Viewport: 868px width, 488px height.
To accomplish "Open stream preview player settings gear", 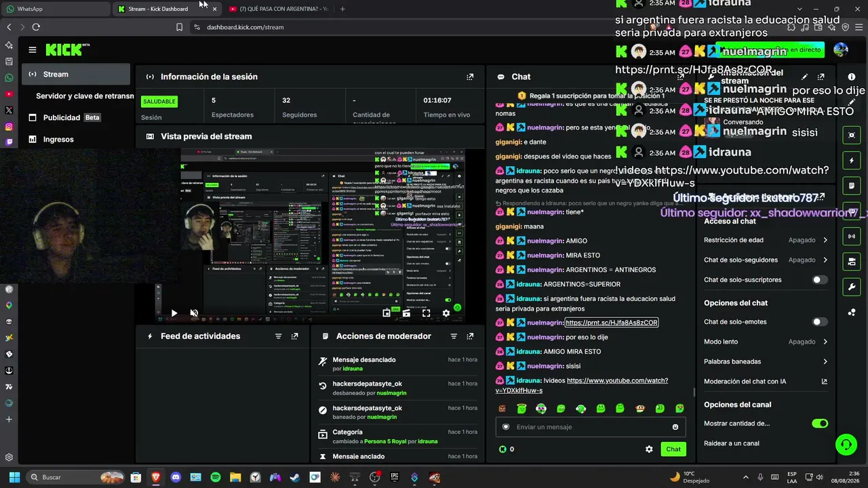I will pyautogui.click(x=446, y=313).
